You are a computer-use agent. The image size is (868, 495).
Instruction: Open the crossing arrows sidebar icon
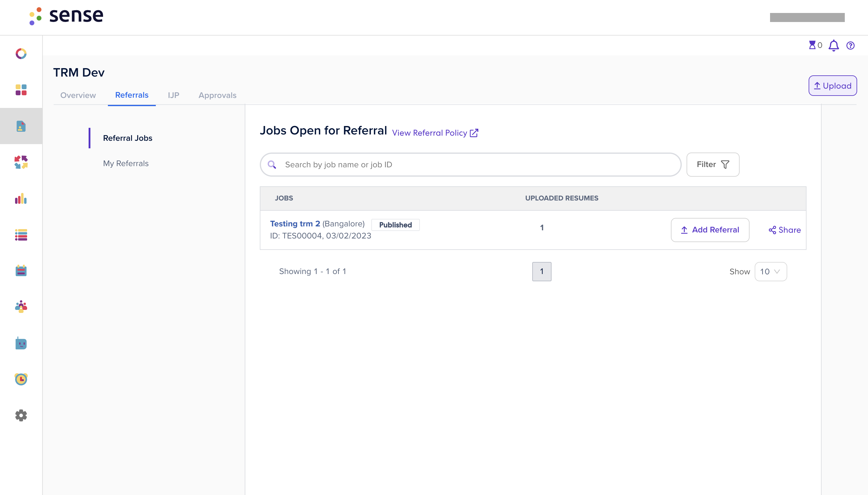click(x=21, y=162)
